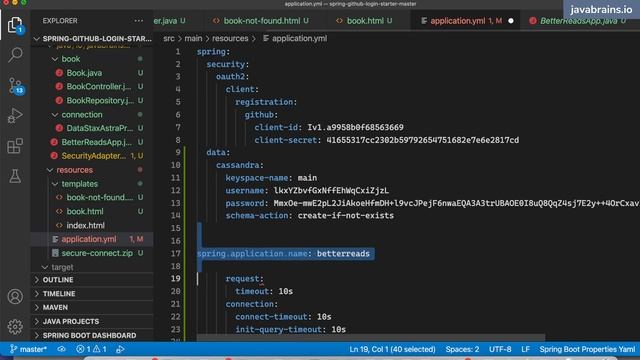Expand the OUTLINE section

58,280
